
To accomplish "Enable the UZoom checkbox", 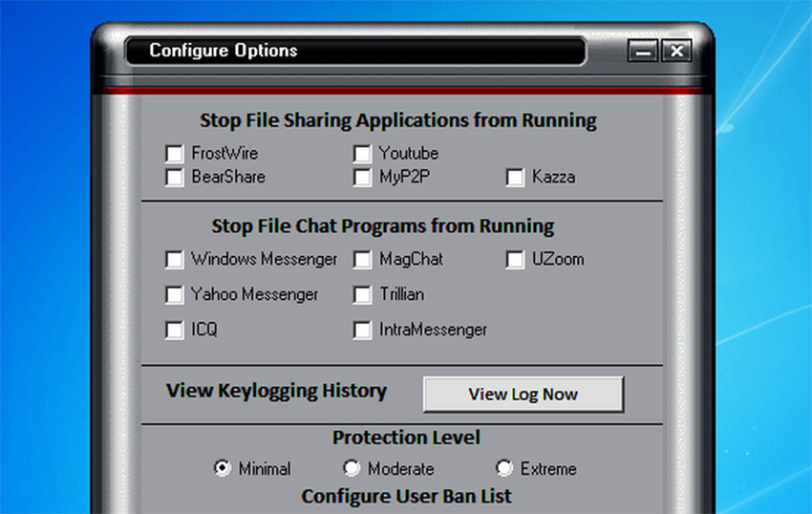I will click(515, 260).
